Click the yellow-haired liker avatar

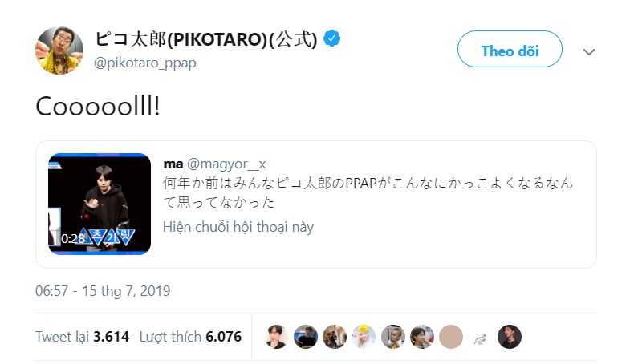[364, 337]
